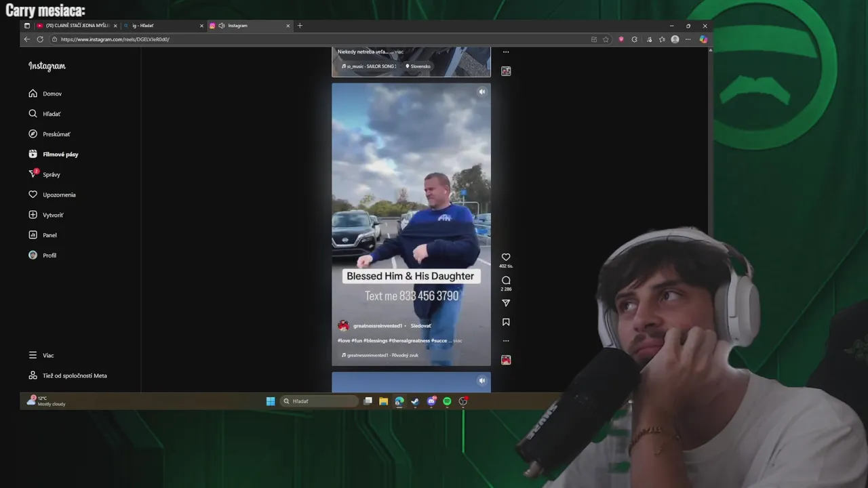This screenshot has height=488, width=868.
Task: Share the reel via paper plane icon
Action: (x=506, y=303)
